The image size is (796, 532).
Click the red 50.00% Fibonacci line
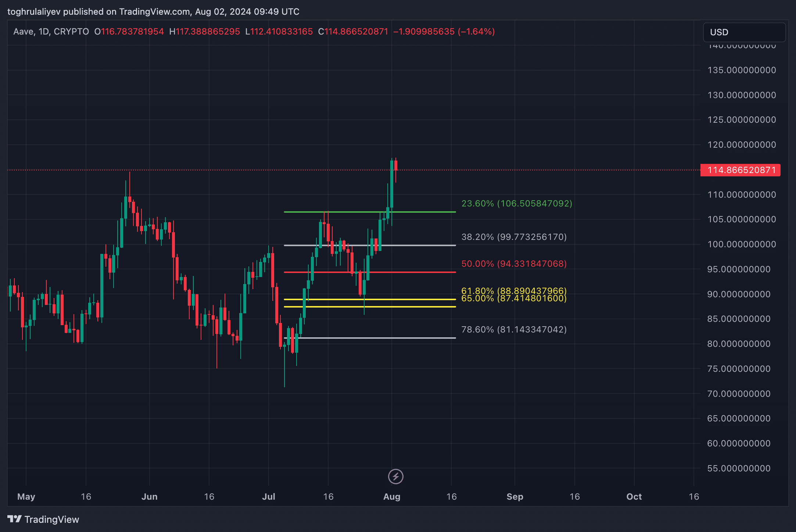pos(370,272)
